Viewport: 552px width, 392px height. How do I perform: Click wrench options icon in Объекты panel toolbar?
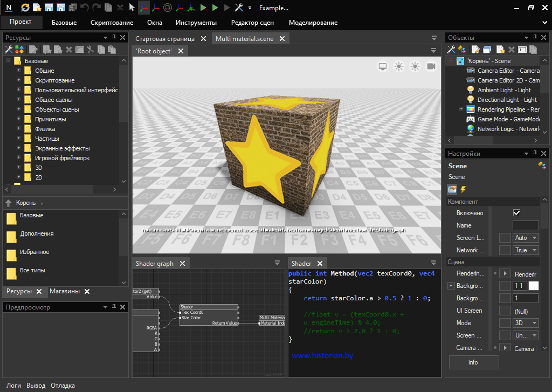click(x=451, y=50)
